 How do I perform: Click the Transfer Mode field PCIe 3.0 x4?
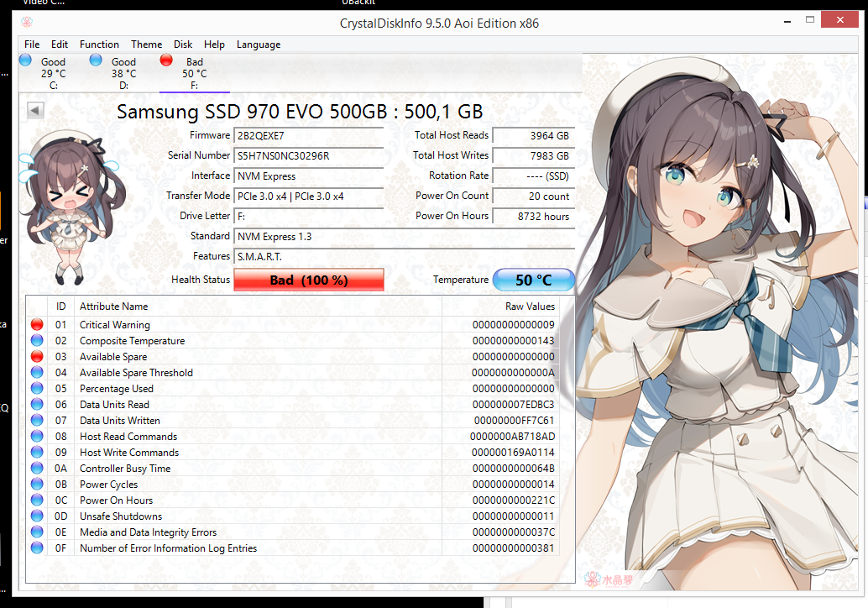[309, 196]
